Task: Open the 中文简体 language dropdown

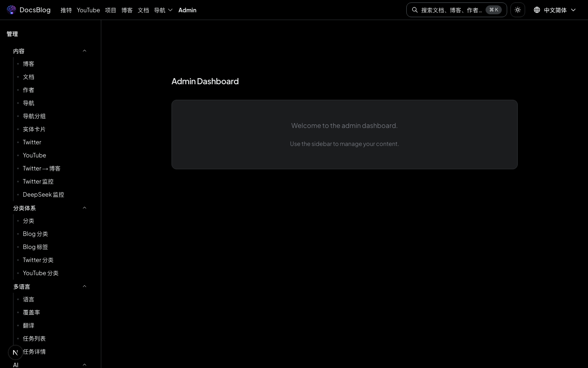Action: [555, 10]
